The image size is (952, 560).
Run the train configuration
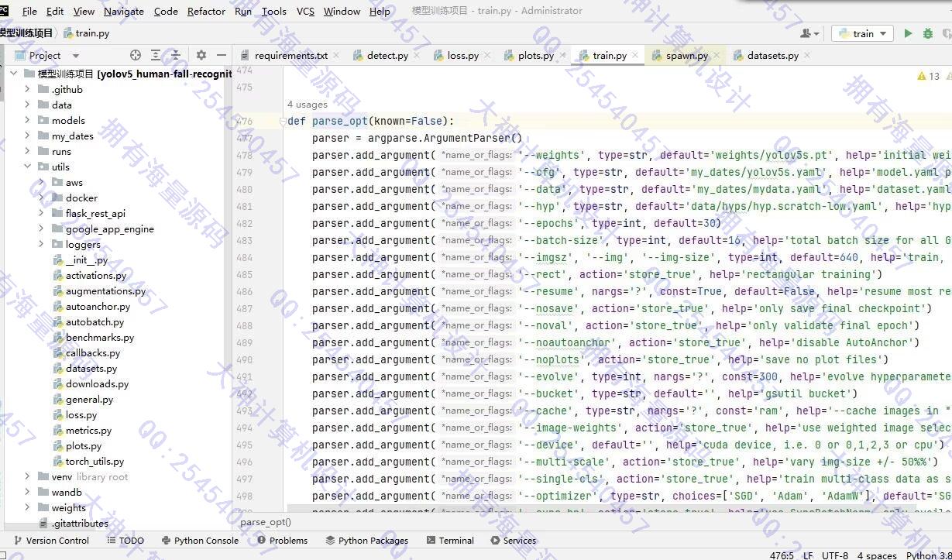(907, 33)
